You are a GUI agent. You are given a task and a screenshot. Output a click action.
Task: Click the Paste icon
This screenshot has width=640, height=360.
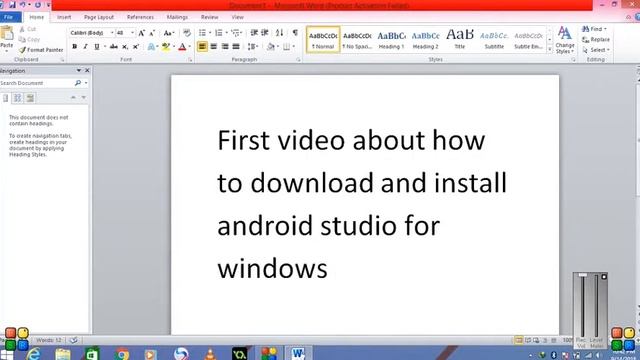pos(7,34)
